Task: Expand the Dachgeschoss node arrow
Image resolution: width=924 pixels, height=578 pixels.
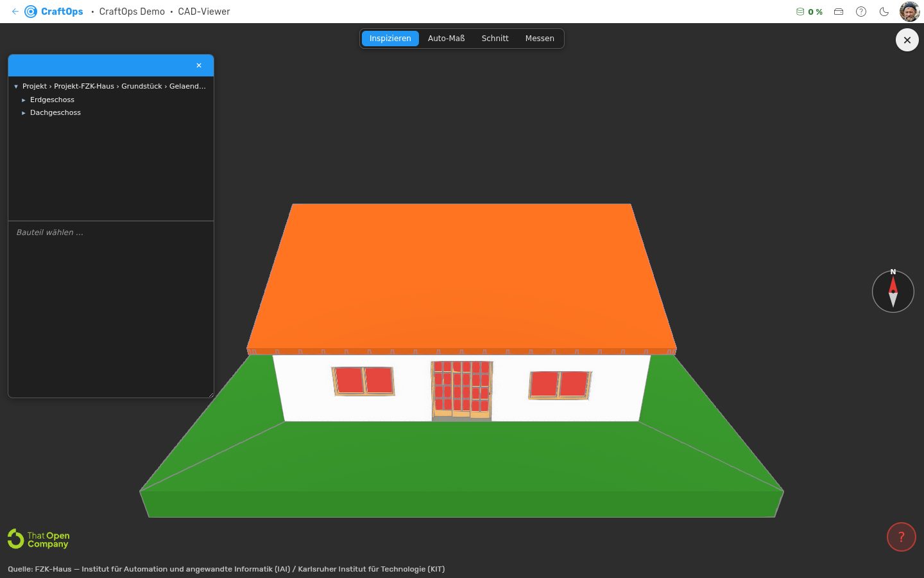Action: point(24,113)
